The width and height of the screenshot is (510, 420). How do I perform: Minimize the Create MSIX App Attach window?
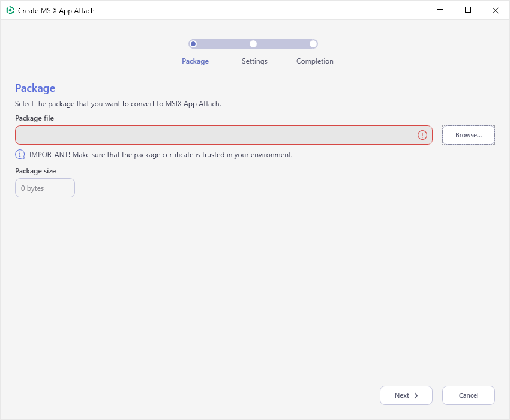click(x=440, y=10)
